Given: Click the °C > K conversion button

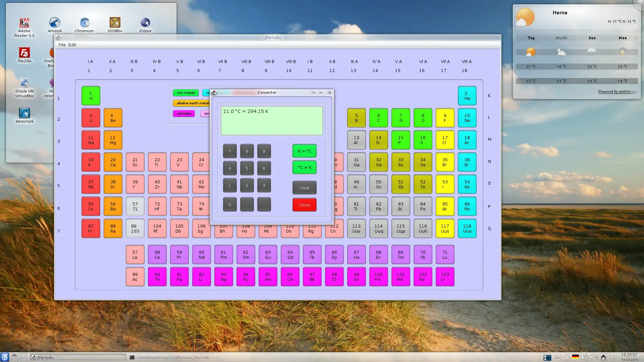Looking at the screenshot, I should click(305, 168).
